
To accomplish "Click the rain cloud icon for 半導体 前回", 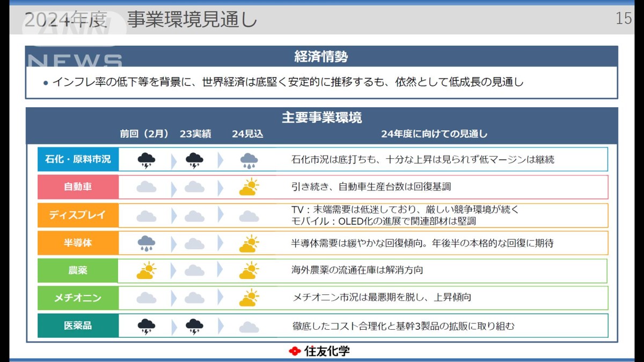I will tap(147, 243).
